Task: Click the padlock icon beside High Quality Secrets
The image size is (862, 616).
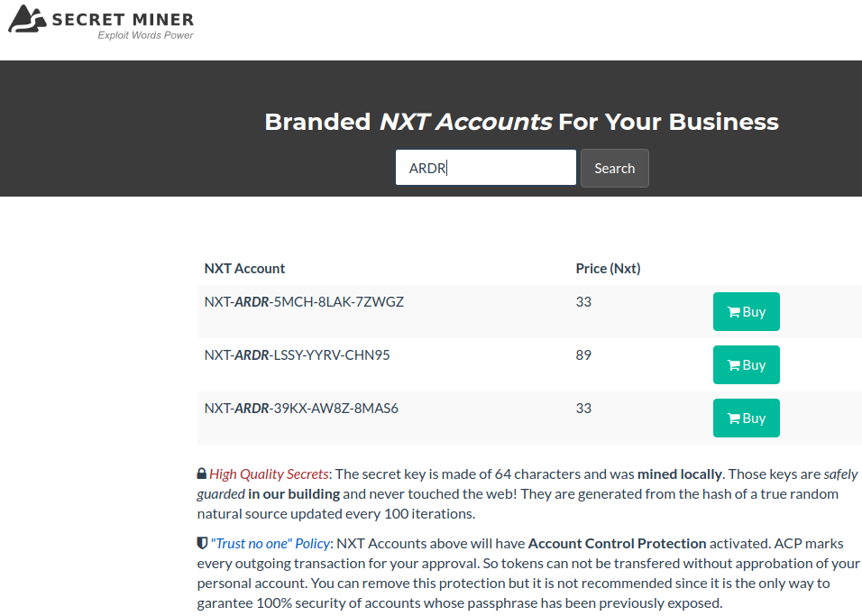Action: point(202,473)
